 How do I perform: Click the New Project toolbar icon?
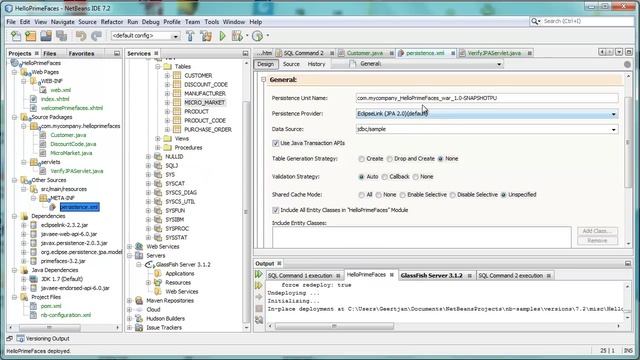click(x=31, y=36)
